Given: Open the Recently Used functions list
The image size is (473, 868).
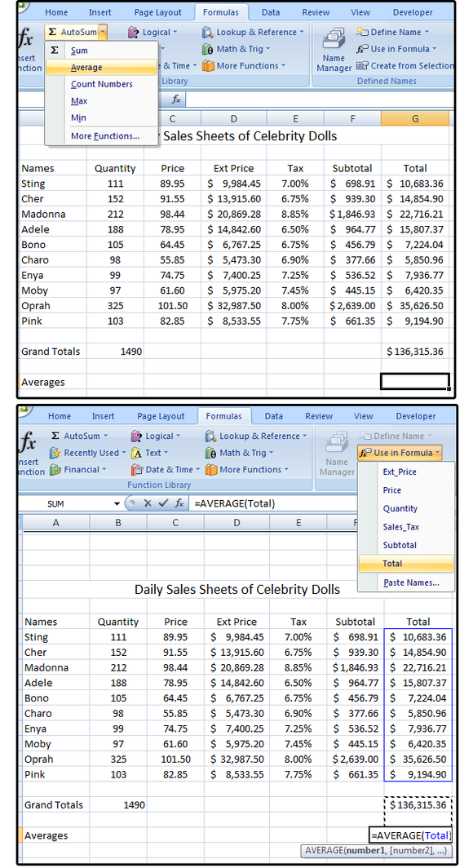Looking at the screenshot, I should coord(87,453).
